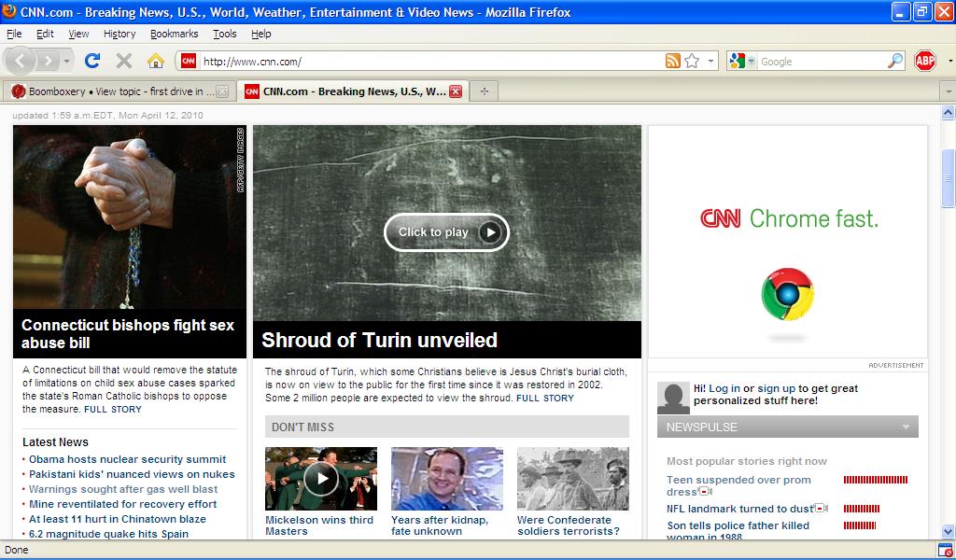The width and height of the screenshot is (956, 560).
Task: Stop loading with the X toolbar button
Action: coord(124,61)
